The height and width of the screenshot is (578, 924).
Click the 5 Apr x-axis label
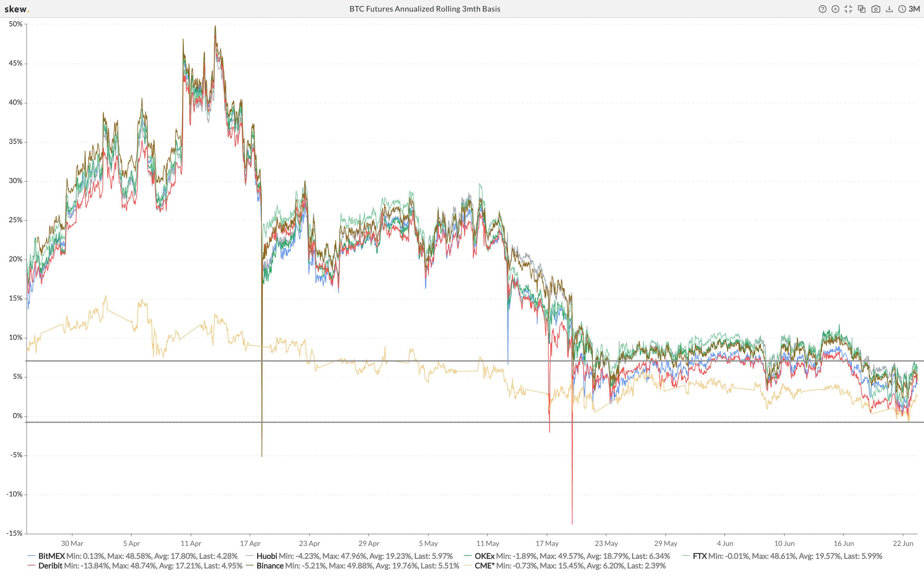click(131, 543)
